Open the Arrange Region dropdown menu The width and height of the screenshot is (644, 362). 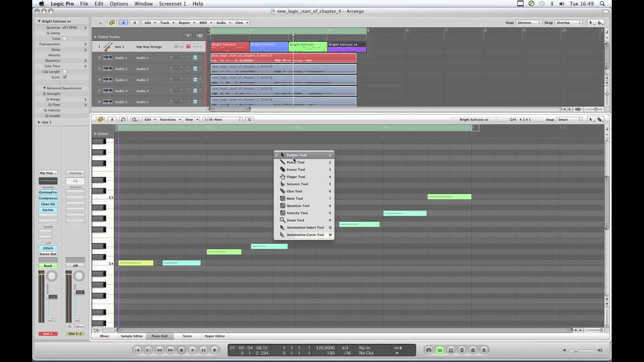tap(186, 23)
